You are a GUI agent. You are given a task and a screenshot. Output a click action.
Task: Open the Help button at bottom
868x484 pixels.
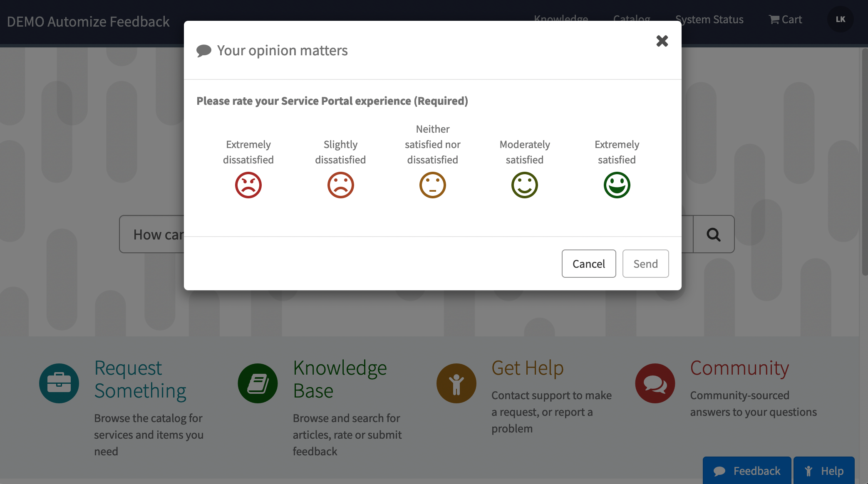click(823, 471)
